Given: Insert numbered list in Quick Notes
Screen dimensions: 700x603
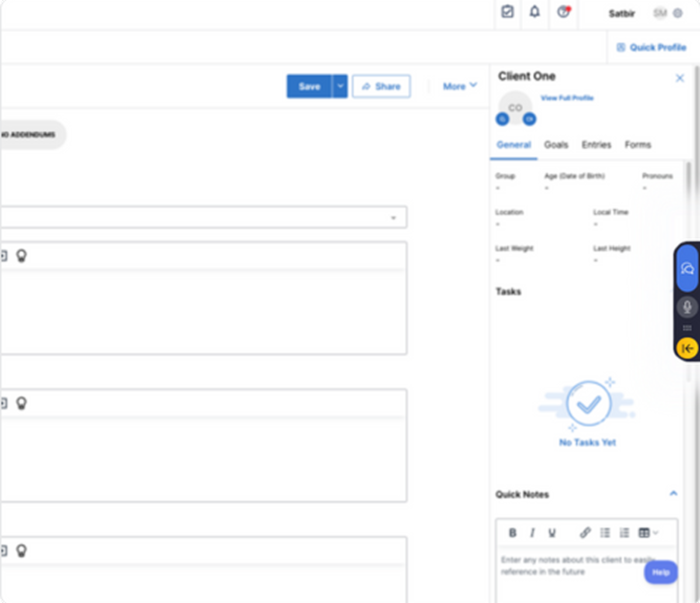Looking at the screenshot, I should 624,533.
